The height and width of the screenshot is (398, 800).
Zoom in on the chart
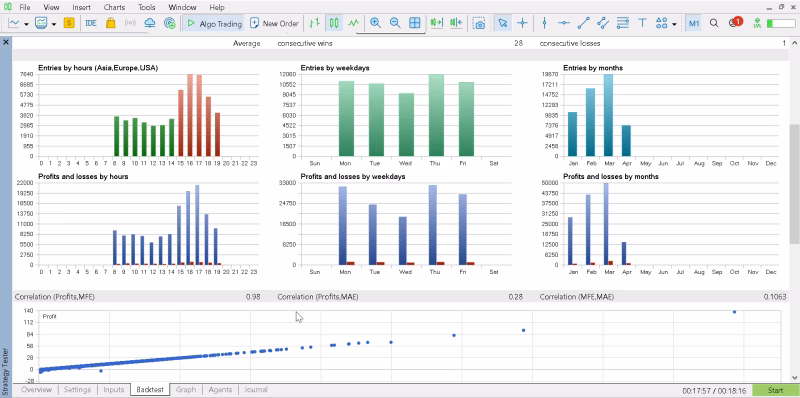[x=376, y=23]
